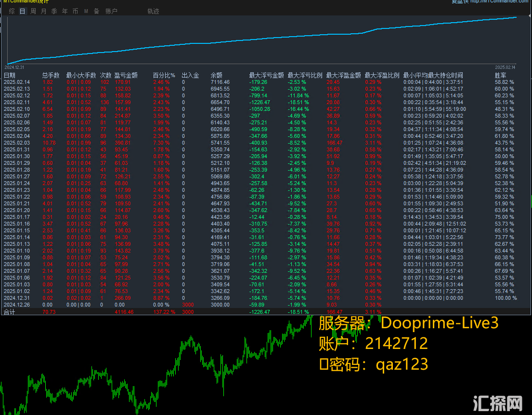This screenshot has height=415, width=532.
Task: Click the total profit 4116.46
Action: (x=124, y=312)
